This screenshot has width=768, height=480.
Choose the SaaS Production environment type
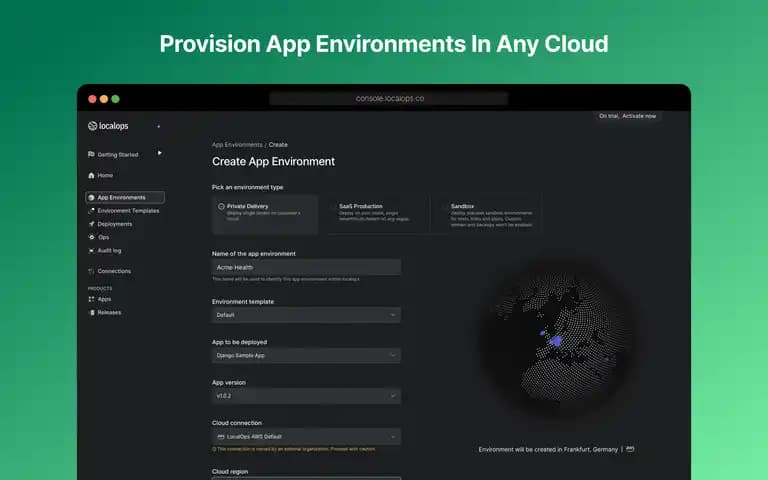point(375,214)
